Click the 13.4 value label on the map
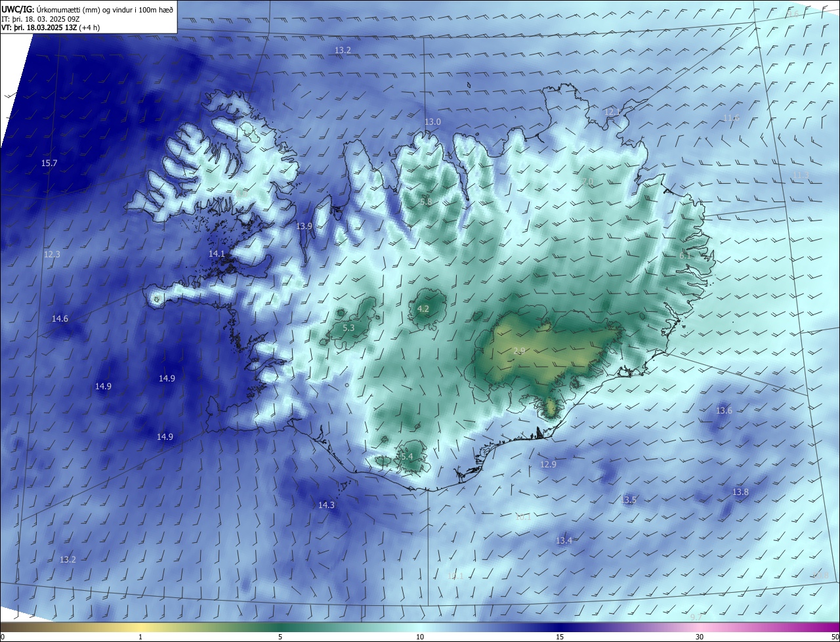The width and height of the screenshot is (840, 642). coord(564,540)
